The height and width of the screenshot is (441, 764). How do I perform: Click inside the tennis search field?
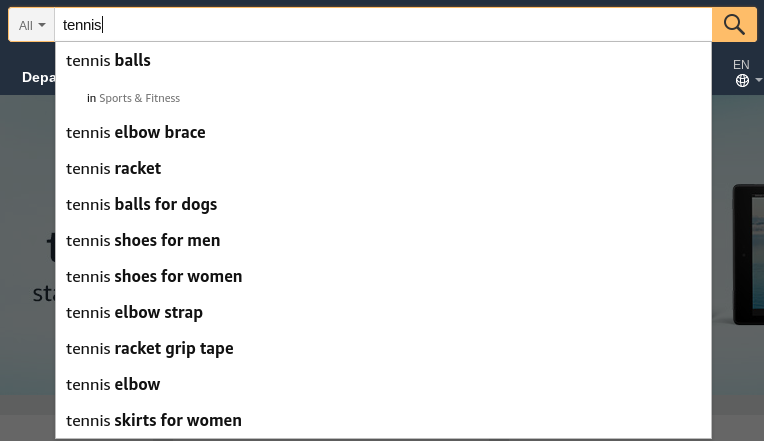coord(383,25)
